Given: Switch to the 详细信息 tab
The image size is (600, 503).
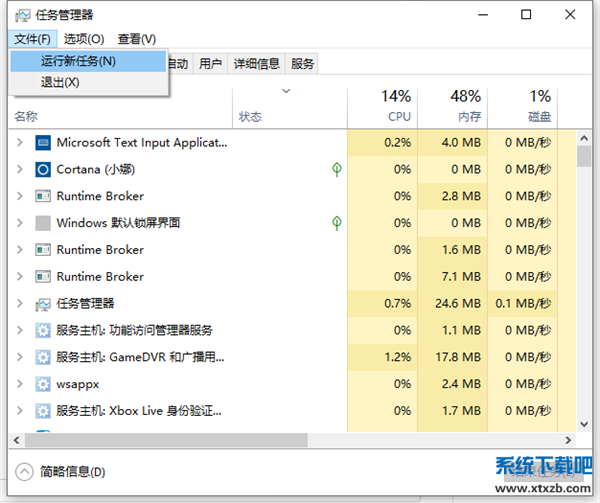Looking at the screenshot, I should pos(256,64).
